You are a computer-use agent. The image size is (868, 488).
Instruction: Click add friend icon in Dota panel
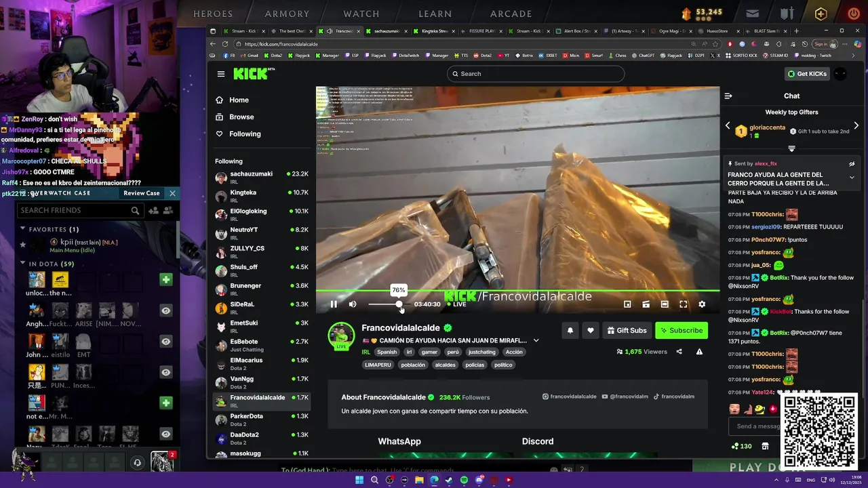pos(153,211)
